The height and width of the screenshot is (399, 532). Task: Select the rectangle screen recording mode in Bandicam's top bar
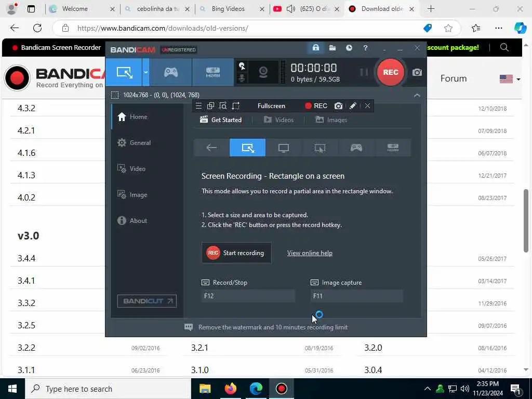124,72
